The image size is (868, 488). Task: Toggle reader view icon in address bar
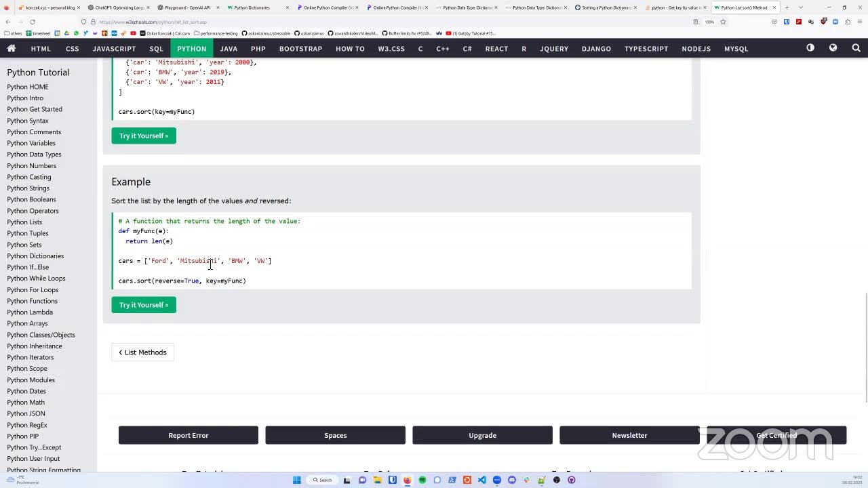pyautogui.click(x=696, y=22)
